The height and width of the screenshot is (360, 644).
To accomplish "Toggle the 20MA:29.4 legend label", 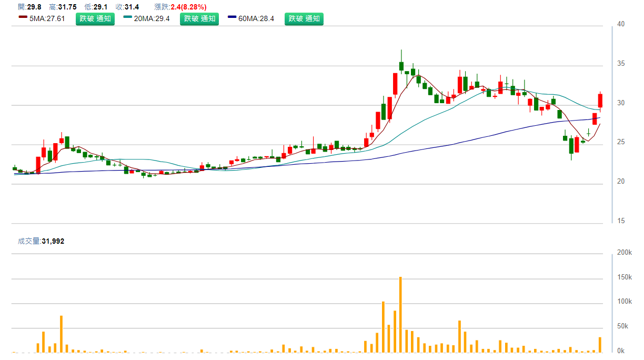I will (x=152, y=19).
